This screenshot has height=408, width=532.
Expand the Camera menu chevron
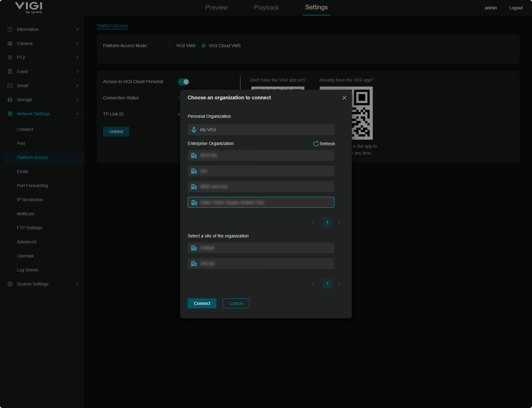77,43
